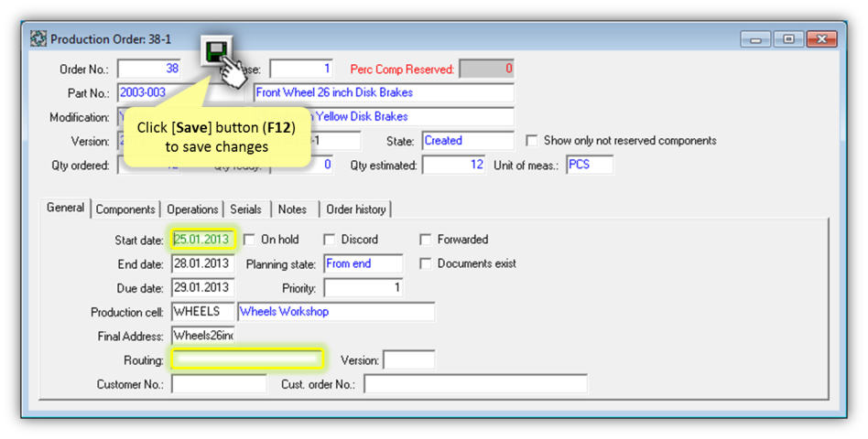Click the Planning state field From end

point(363,263)
